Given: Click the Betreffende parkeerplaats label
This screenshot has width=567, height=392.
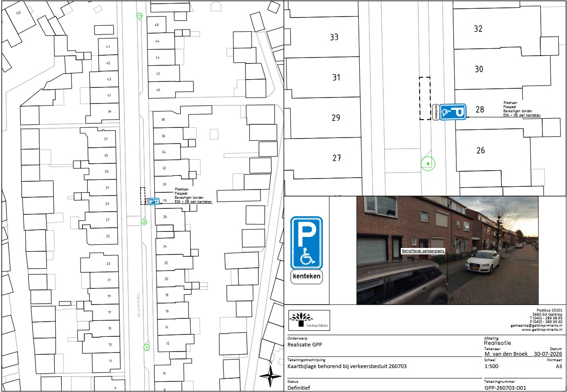Looking at the screenshot, I should (x=423, y=251).
